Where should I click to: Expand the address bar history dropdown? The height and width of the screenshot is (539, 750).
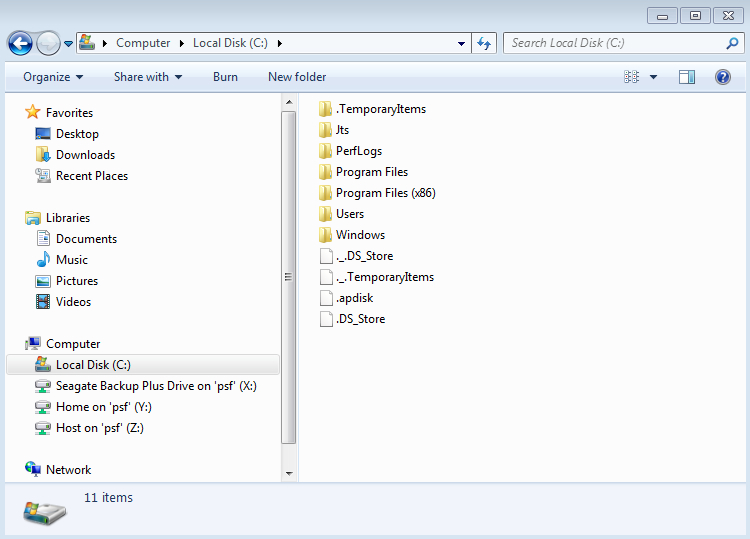point(461,43)
